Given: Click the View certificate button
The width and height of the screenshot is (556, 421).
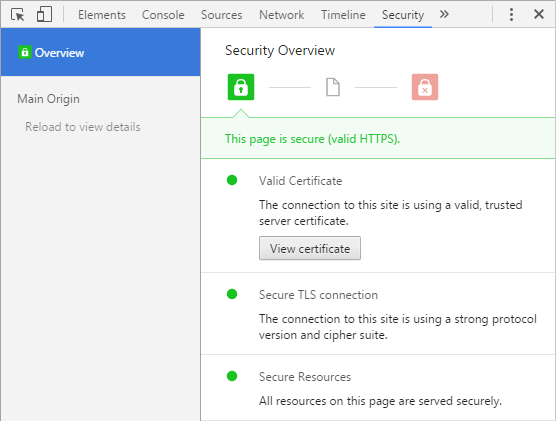Looking at the screenshot, I should coord(310,248).
